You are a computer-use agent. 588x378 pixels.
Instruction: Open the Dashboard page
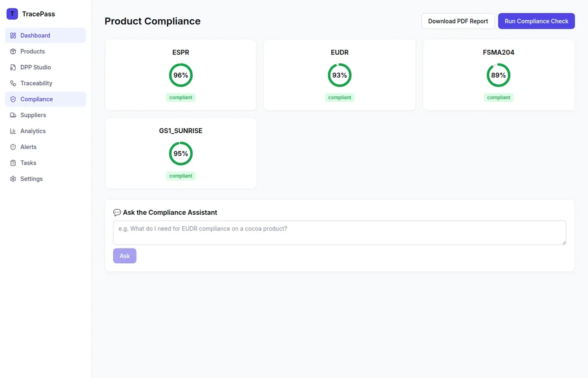point(45,36)
